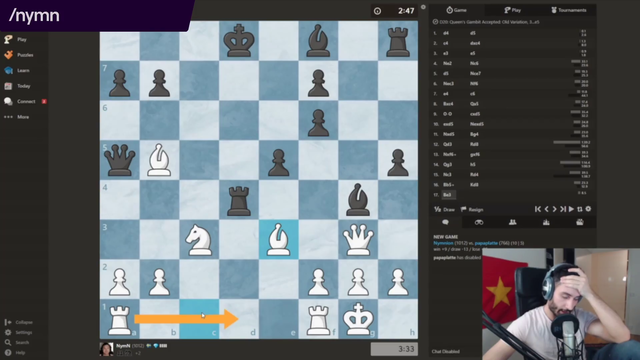Select move 9 O-O in move list
Image resolution: width=640 pixels, height=360 pixels.
point(448,114)
